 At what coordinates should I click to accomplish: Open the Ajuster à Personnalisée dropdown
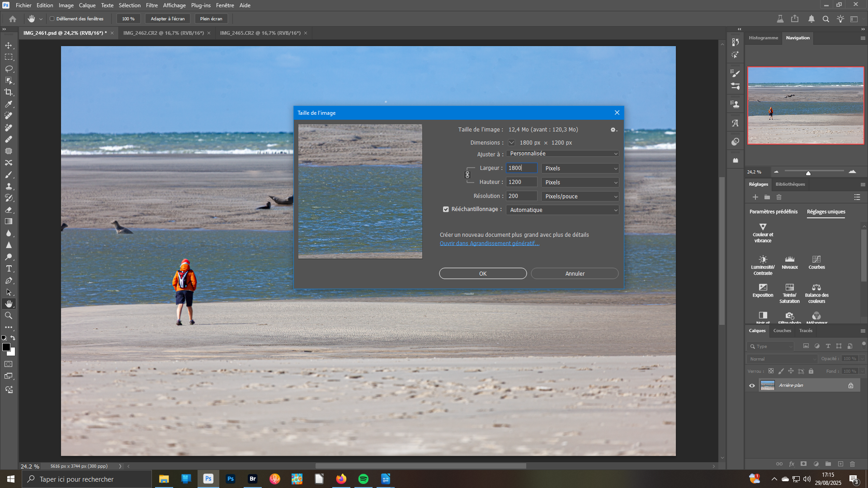point(562,154)
